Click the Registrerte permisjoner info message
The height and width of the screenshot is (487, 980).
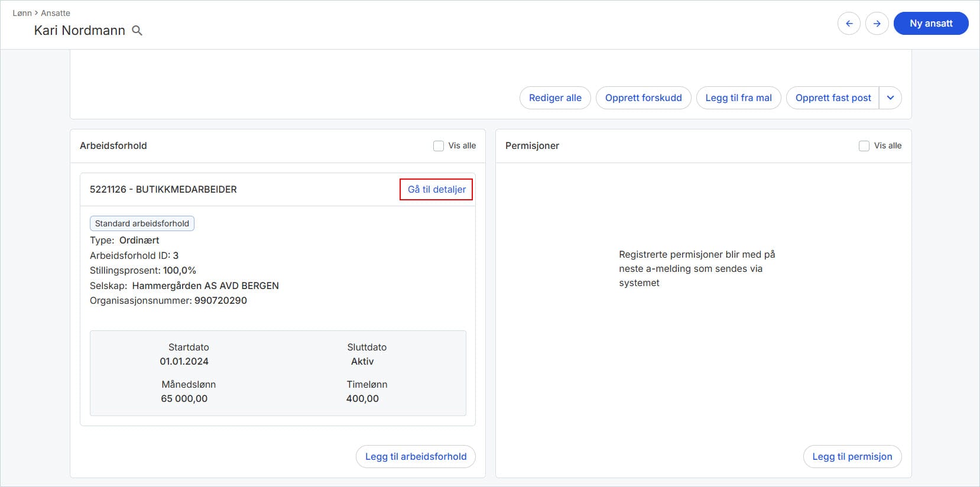click(697, 269)
